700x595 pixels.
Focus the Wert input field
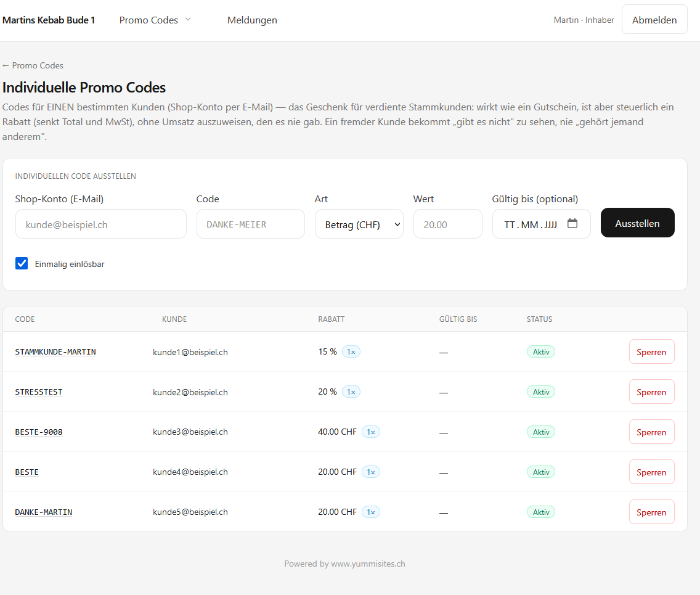pos(448,224)
